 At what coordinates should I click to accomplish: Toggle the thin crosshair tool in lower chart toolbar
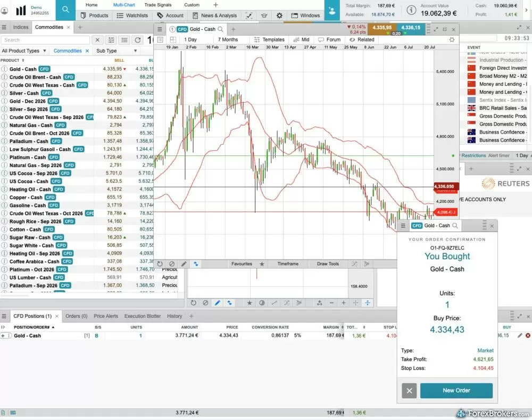coord(355,303)
